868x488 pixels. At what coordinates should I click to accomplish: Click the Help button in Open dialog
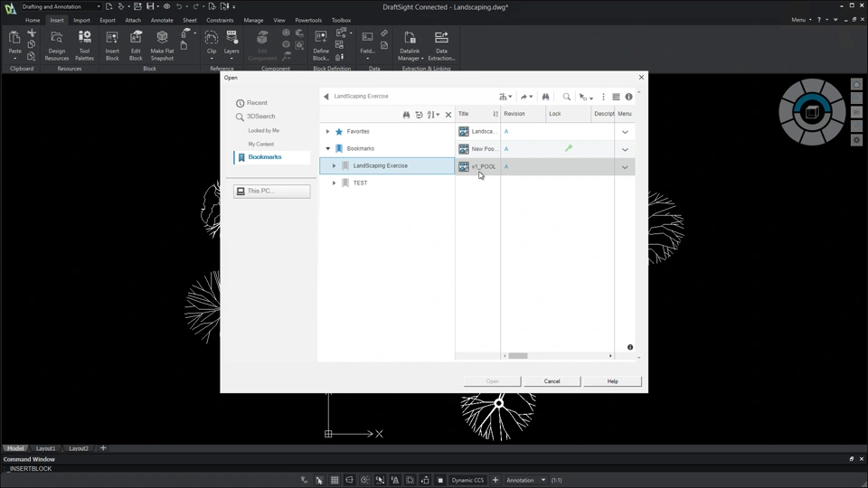(612, 381)
